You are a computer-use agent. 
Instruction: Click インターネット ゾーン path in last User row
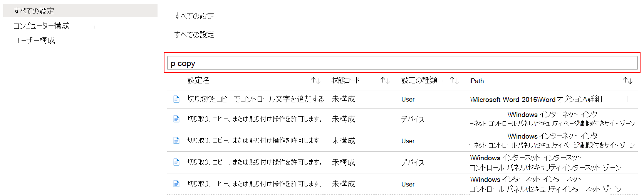[545, 184]
